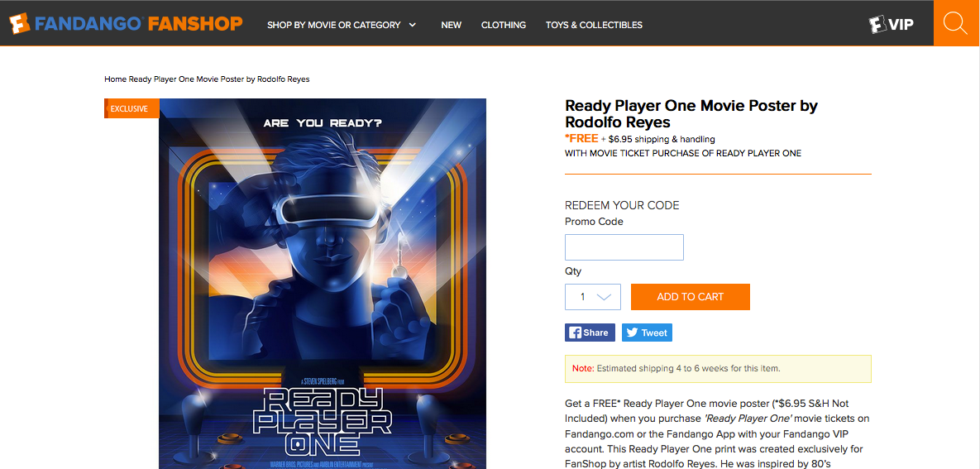This screenshot has width=980, height=469.
Task: Click the orange FREE price text
Action: coord(581,139)
